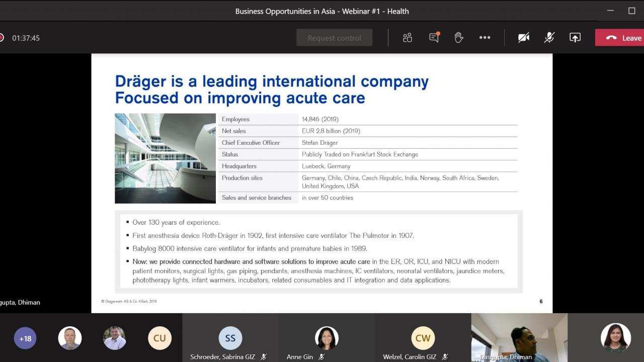The width and height of the screenshot is (644, 362).
Task: Unmute the microphone
Action: [549, 38]
